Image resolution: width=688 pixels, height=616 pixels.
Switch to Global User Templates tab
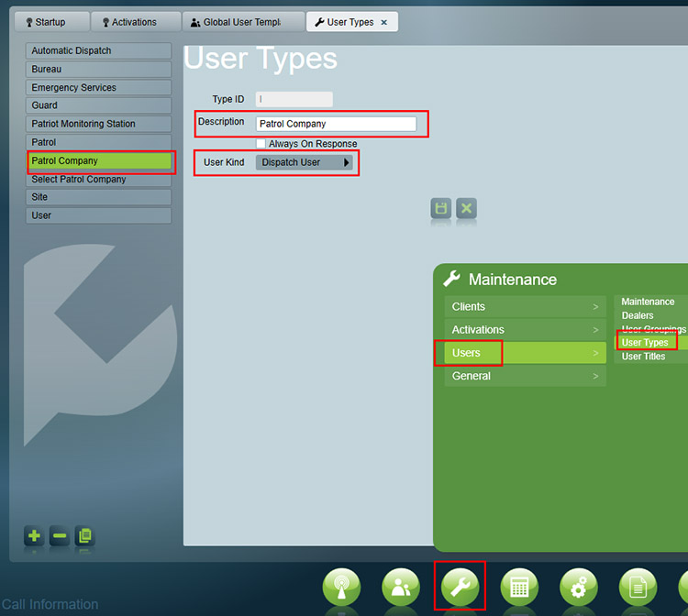coord(243,22)
